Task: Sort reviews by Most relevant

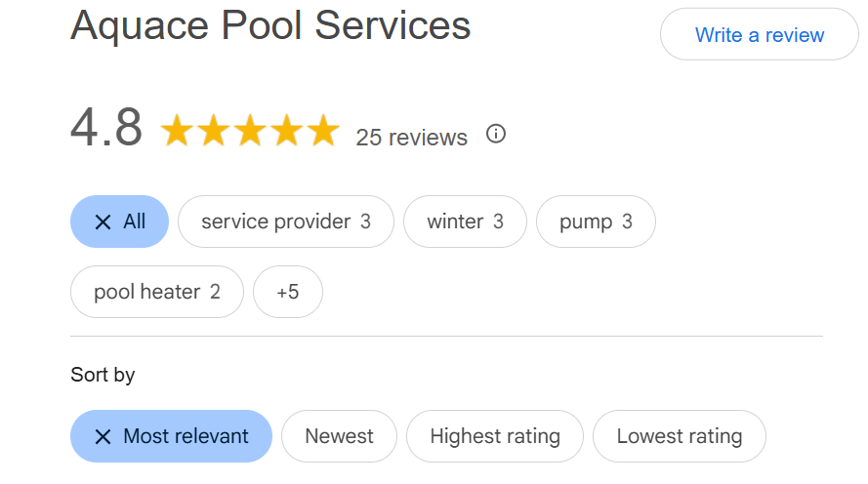Action: [x=171, y=436]
